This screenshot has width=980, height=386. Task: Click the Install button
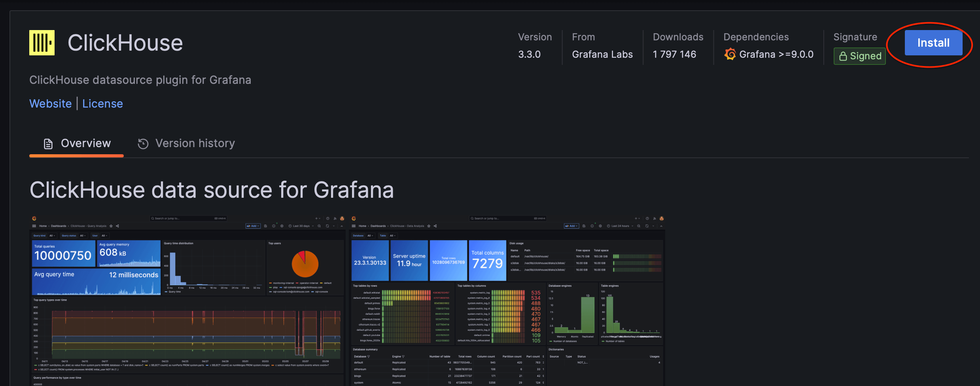pyautogui.click(x=933, y=43)
